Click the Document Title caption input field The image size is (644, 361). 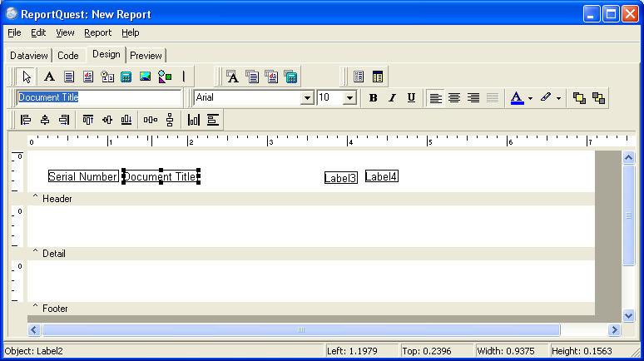coord(98,97)
